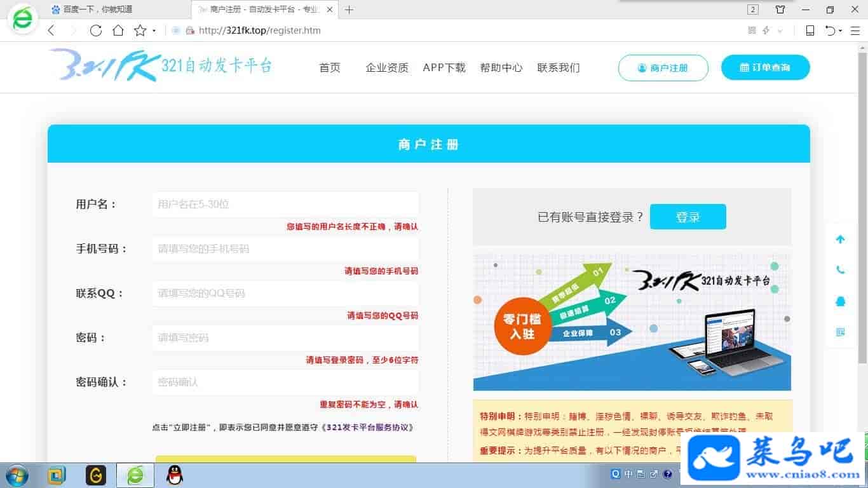Open the 订单查询 order lookup button
Viewport: 868px width, 488px height.
765,67
